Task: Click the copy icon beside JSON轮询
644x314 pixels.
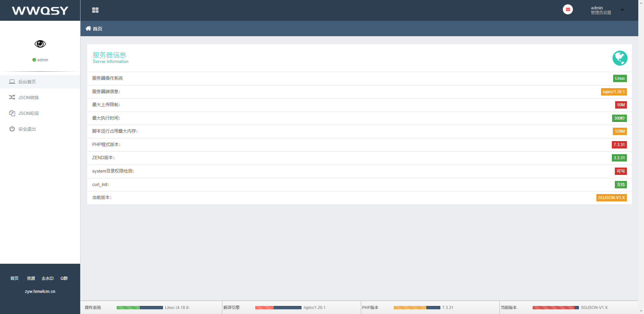Action: coord(12,113)
